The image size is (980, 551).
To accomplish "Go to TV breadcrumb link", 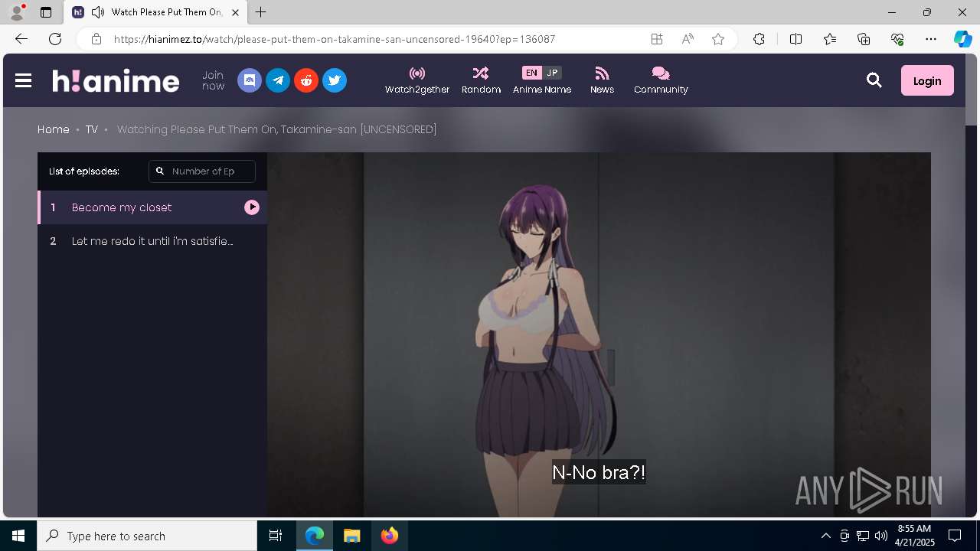I will [x=92, y=129].
